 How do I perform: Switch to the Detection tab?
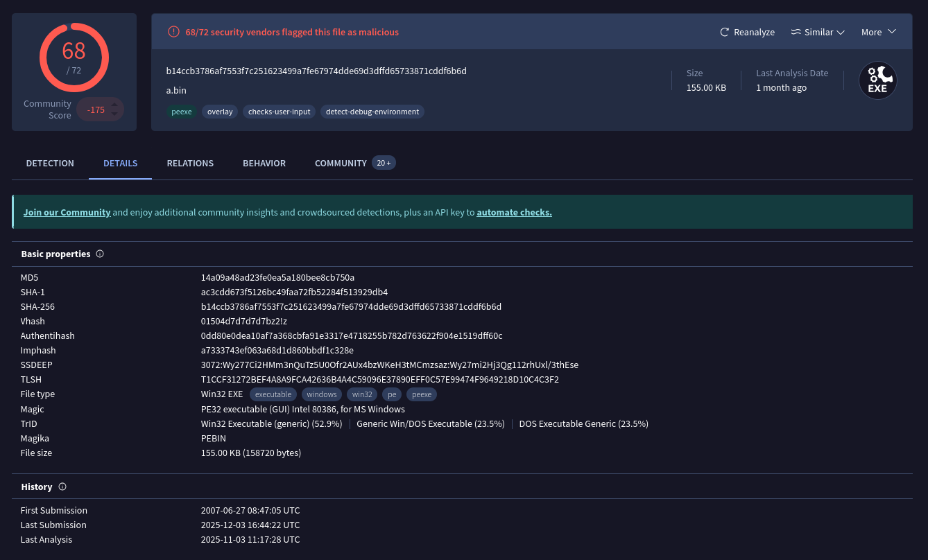pos(50,164)
